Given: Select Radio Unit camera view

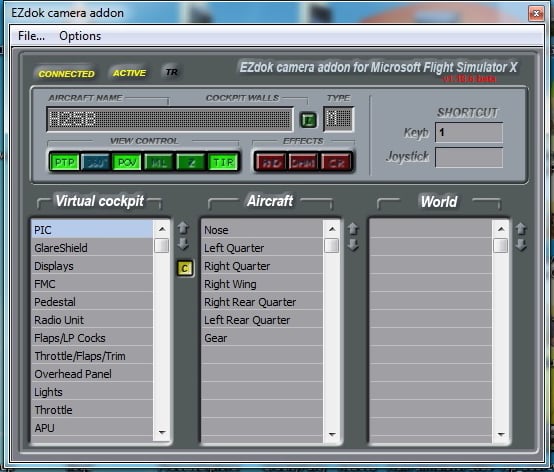Looking at the screenshot, I should tap(92, 320).
